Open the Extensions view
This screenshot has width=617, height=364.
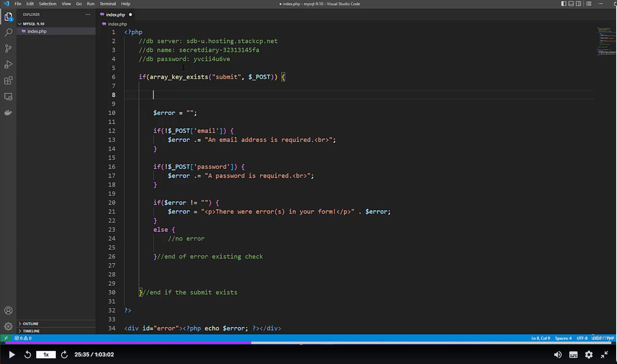(8, 81)
